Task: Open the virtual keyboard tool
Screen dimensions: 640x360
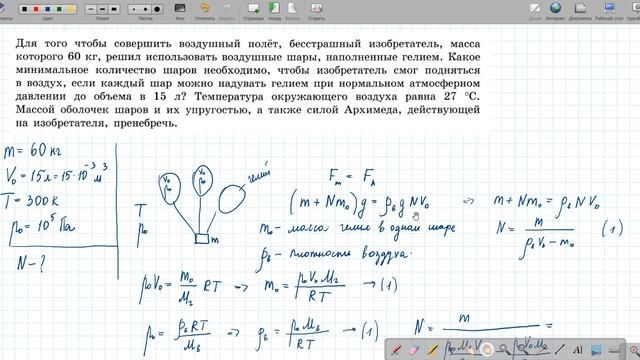Action: tap(615, 350)
